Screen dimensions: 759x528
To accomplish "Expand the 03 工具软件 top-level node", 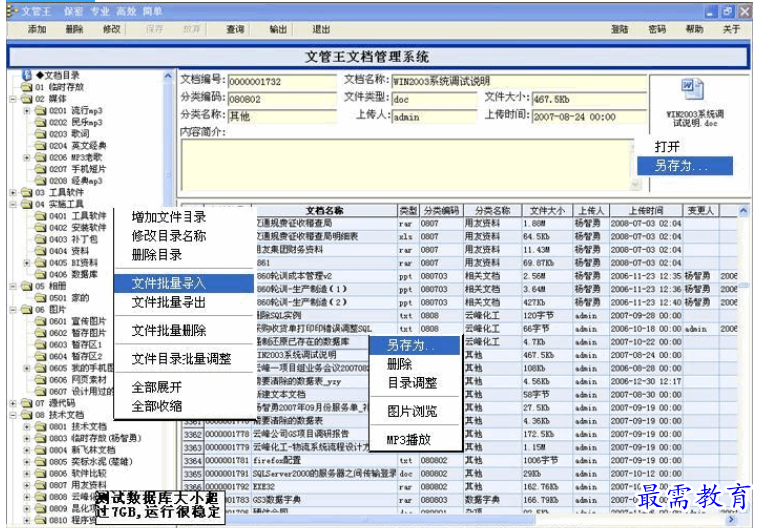I will [13, 193].
